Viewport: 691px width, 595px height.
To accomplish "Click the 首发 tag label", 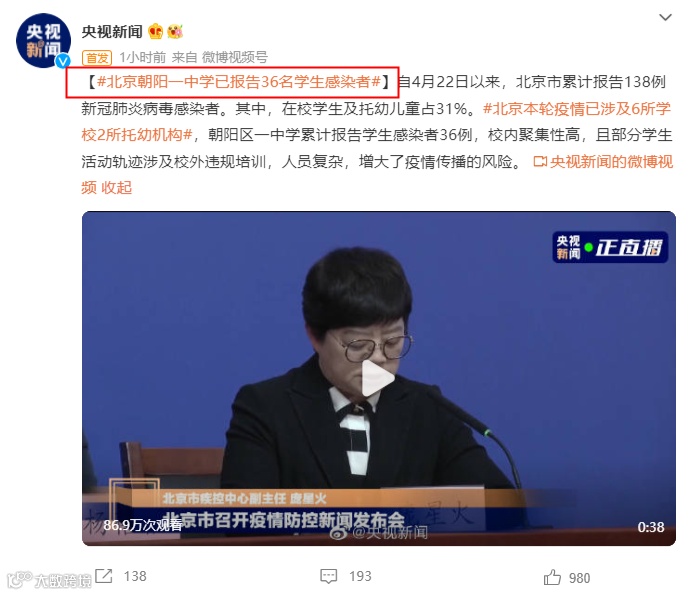I will [x=97, y=57].
